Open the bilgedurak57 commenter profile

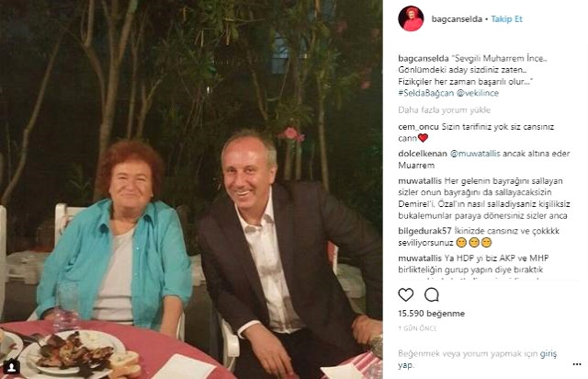(424, 231)
